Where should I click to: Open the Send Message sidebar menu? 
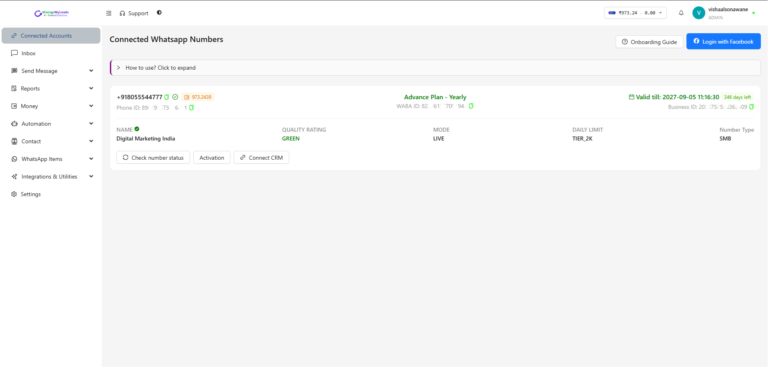pyautogui.click(x=51, y=71)
